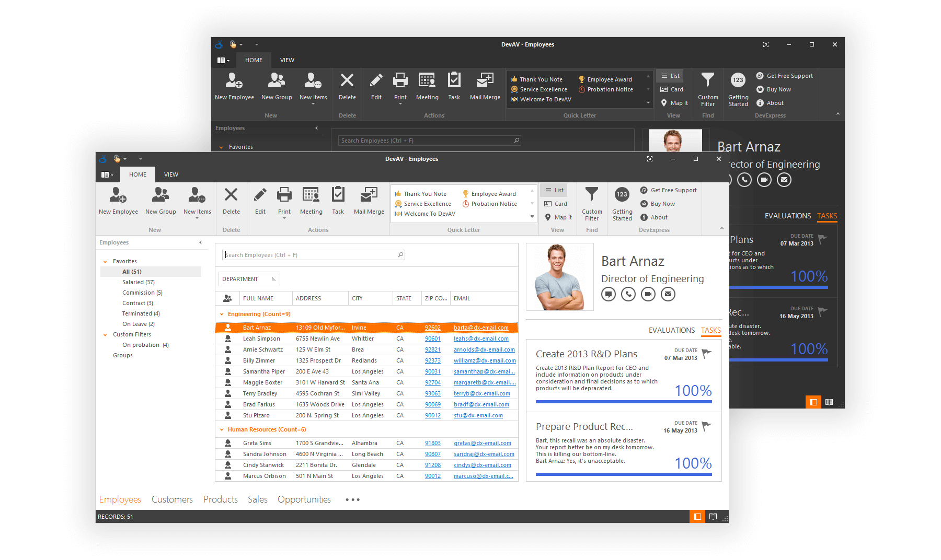Select List view in front window ribbon

554,190
